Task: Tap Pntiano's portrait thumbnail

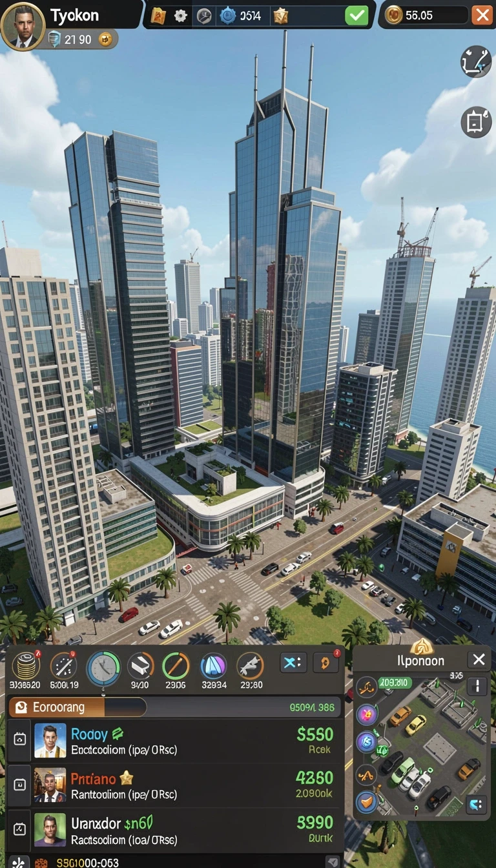Action: [50, 785]
